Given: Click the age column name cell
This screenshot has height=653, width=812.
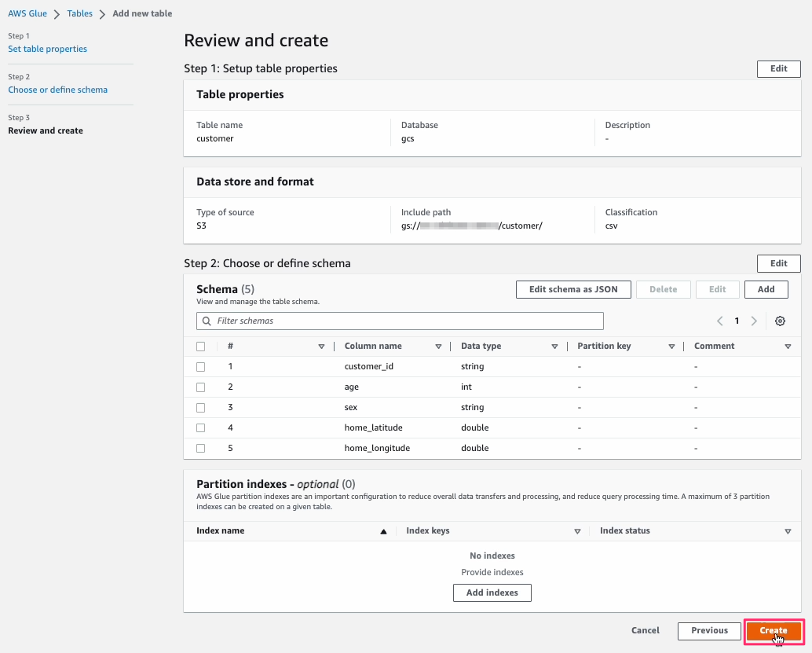Looking at the screenshot, I should 352,387.
